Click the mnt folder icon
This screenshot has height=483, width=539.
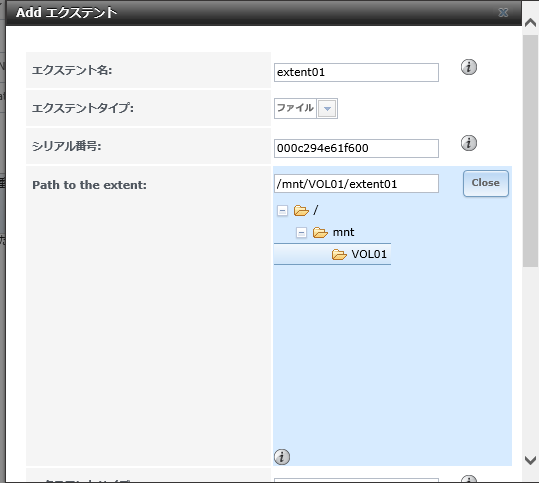click(320, 232)
